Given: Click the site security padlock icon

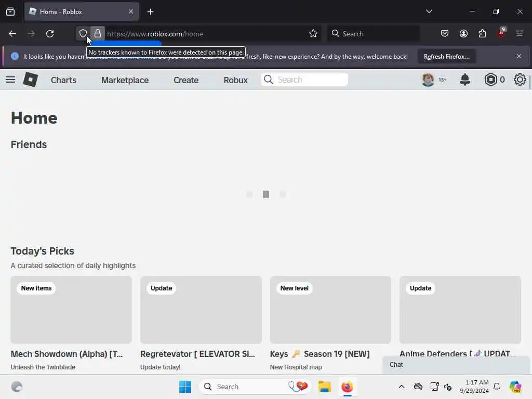Looking at the screenshot, I should tap(98, 34).
